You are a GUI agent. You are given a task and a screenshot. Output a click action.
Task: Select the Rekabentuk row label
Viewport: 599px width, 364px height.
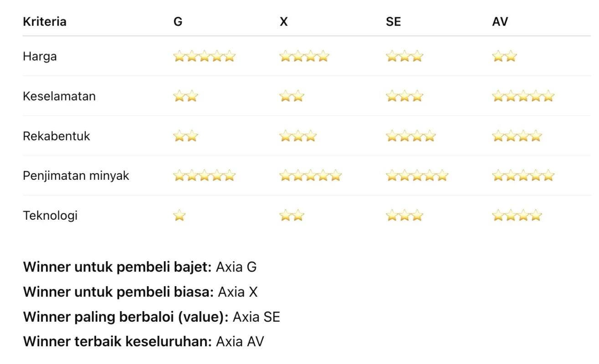[x=56, y=136]
